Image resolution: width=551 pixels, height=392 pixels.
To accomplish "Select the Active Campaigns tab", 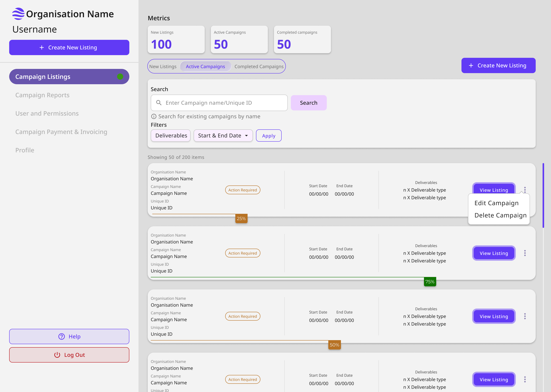I will (205, 66).
